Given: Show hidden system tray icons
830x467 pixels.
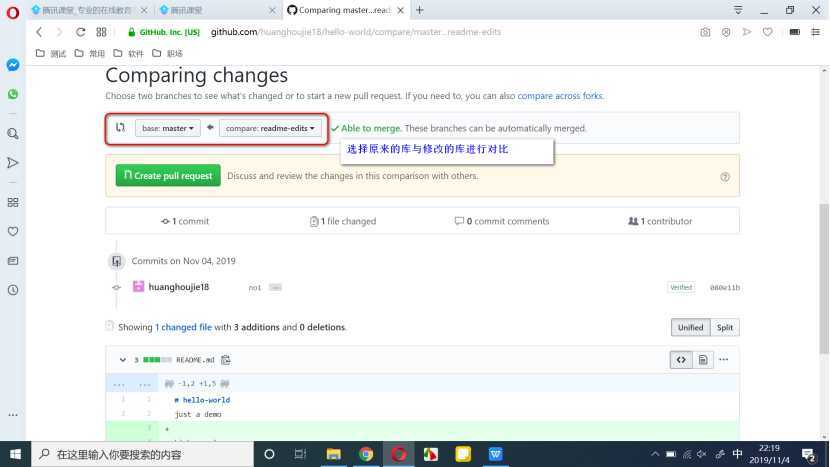Looking at the screenshot, I should point(655,454).
